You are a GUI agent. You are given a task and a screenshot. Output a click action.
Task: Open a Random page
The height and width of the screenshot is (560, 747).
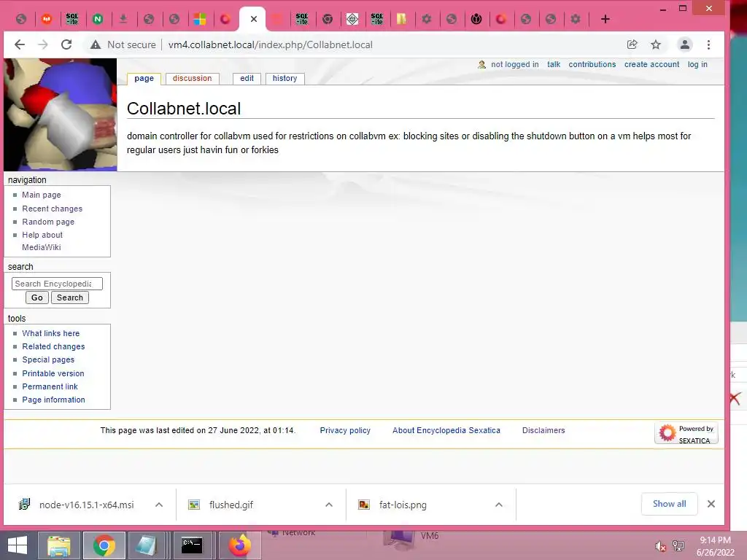pos(48,222)
